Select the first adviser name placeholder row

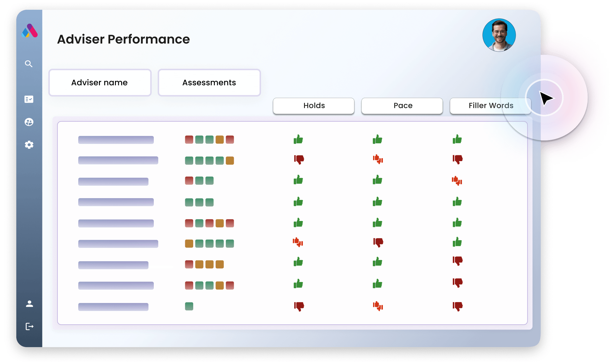coord(116,140)
